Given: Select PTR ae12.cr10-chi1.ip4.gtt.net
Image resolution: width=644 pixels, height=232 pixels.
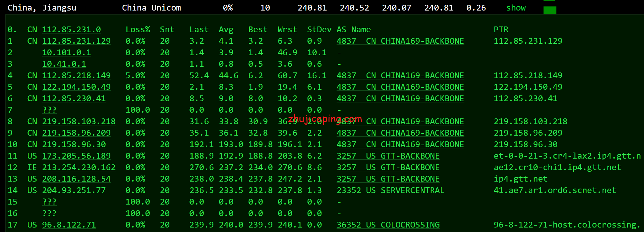Looking at the screenshot, I should pos(557,168).
